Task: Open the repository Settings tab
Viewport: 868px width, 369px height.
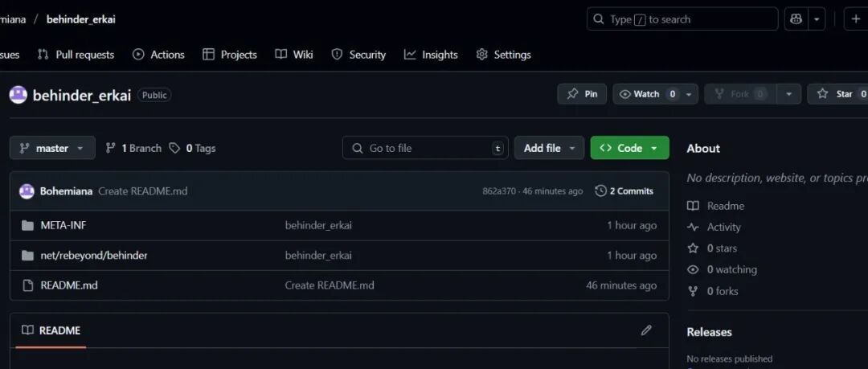Action: tap(503, 55)
